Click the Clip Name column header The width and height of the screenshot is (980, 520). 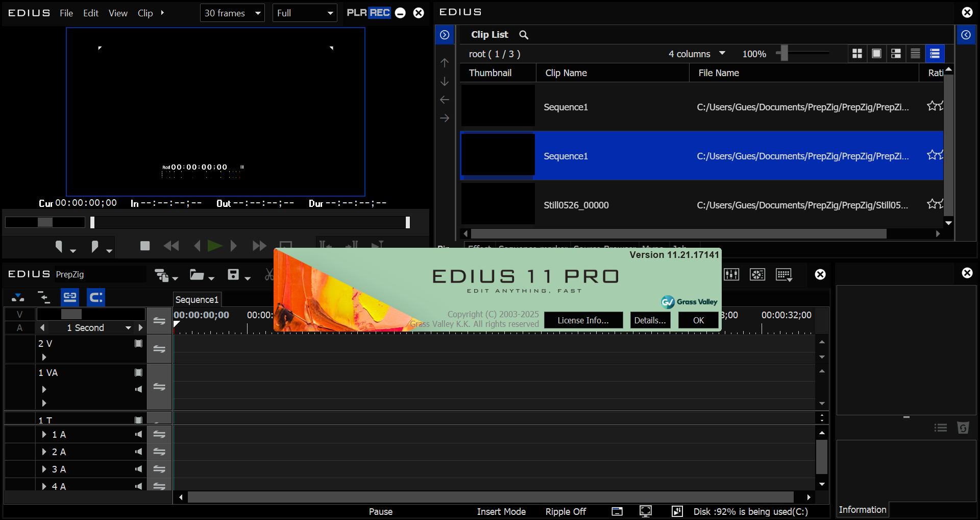click(612, 73)
